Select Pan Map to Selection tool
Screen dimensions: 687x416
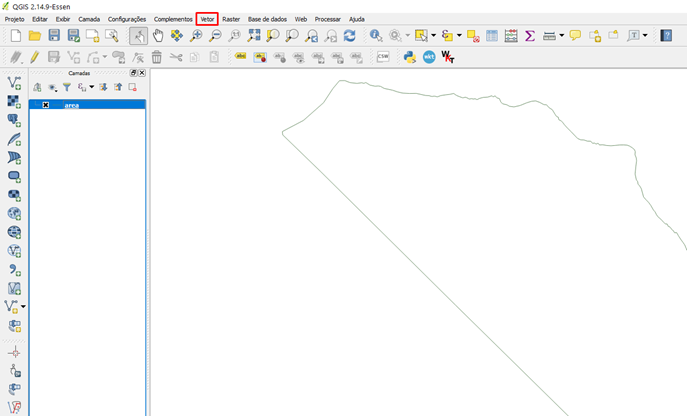(177, 36)
